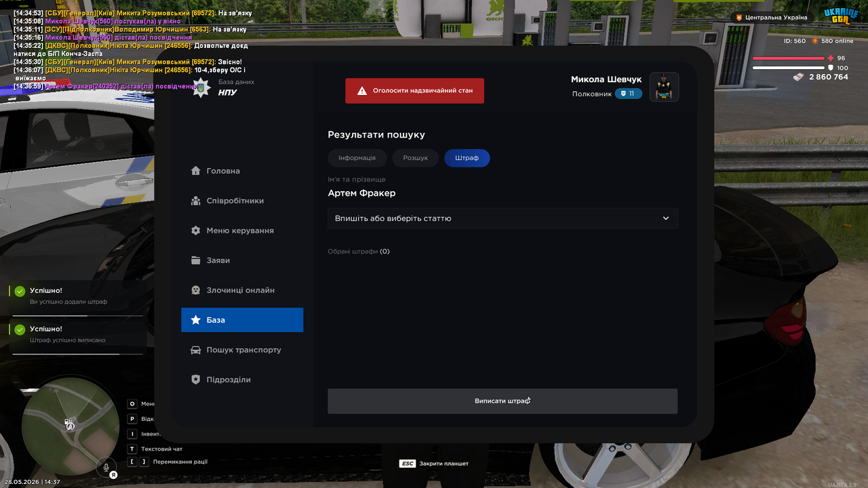Click the Центральна Україна server icon
The image size is (868, 488).
(739, 18)
